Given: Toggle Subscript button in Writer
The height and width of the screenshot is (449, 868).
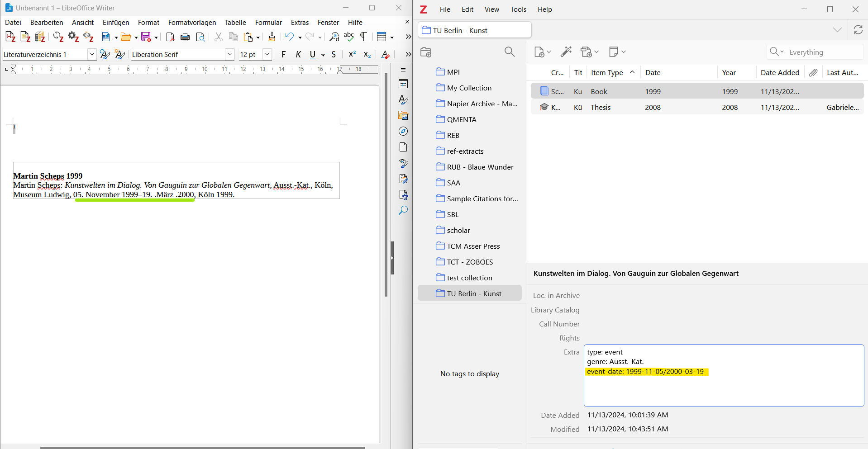Looking at the screenshot, I should [x=367, y=55].
